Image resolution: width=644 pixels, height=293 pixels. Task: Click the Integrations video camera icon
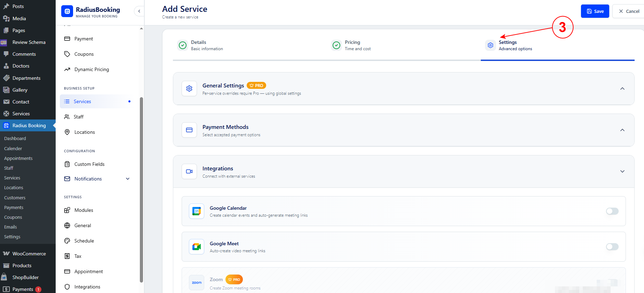pos(189,171)
